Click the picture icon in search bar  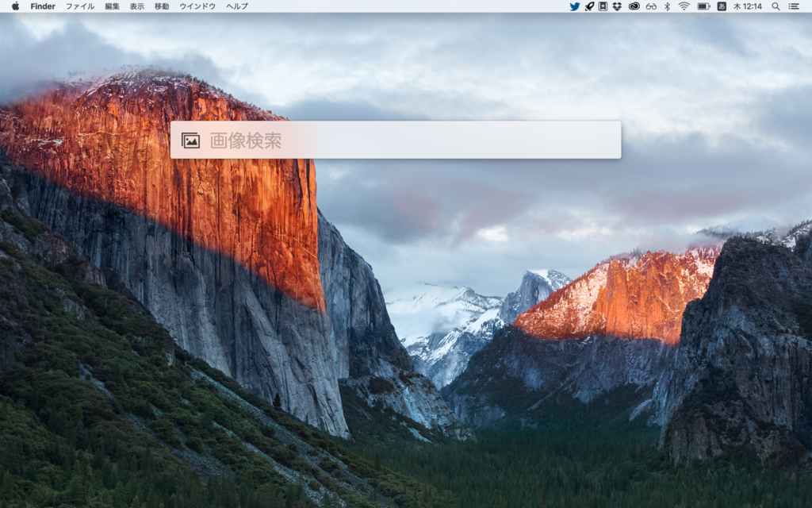click(190, 140)
